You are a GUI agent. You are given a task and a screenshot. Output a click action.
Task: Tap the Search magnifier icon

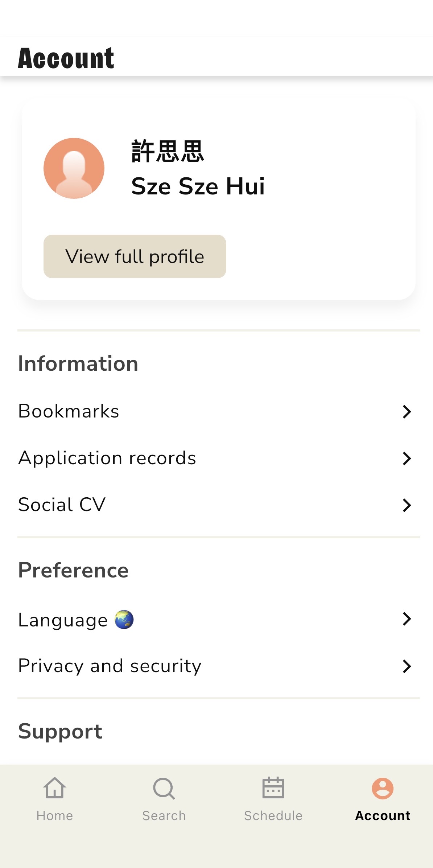point(164,788)
